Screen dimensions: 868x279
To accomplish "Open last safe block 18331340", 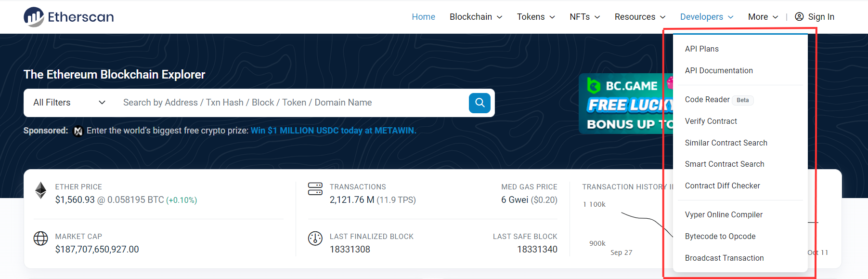I will (537, 249).
